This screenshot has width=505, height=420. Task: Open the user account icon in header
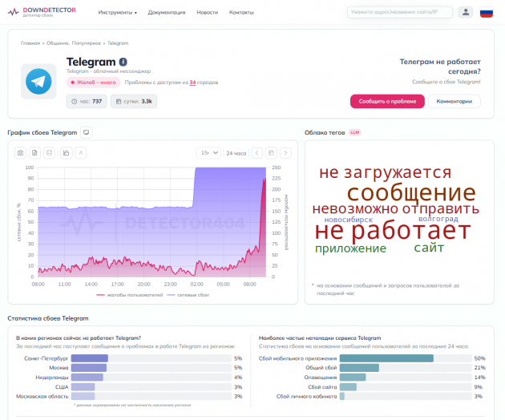point(466,12)
